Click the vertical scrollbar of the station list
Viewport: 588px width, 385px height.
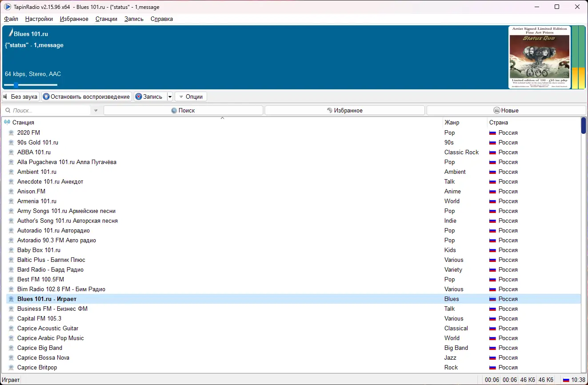(584, 245)
